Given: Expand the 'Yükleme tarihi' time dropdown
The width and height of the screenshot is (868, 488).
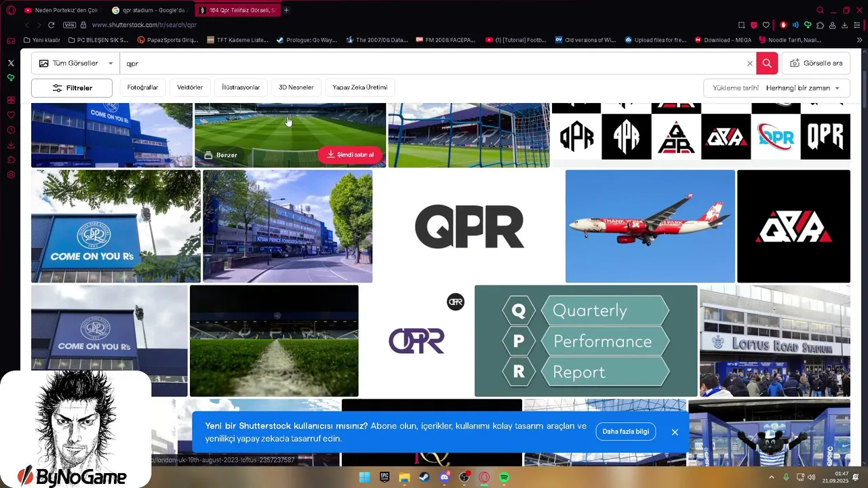Looking at the screenshot, I should tap(777, 88).
